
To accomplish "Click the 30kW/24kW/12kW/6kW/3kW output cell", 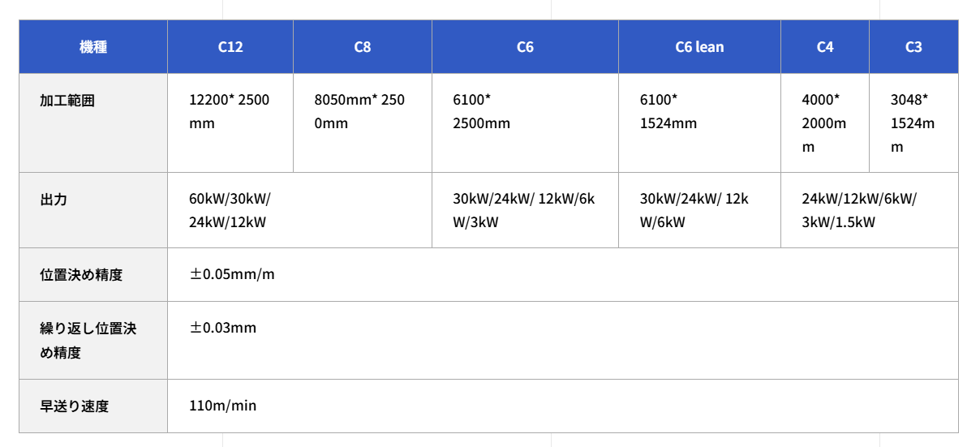I will (x=526, y=210).
